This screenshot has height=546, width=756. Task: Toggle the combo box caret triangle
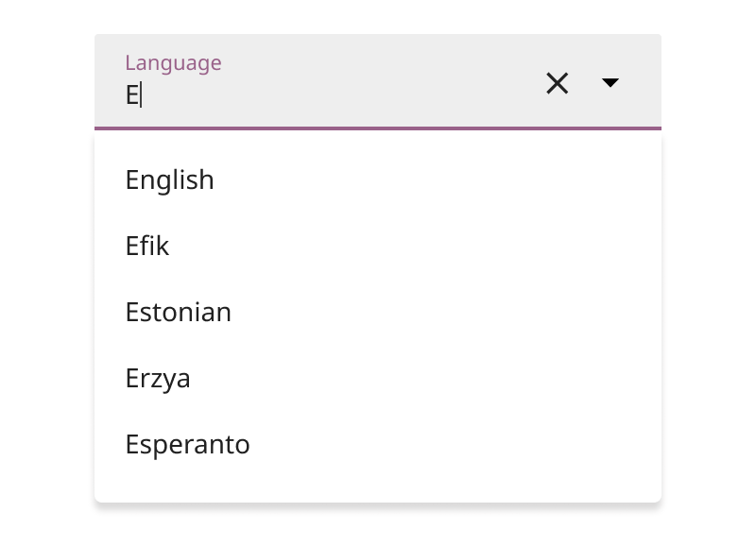[x=610, y=83]
